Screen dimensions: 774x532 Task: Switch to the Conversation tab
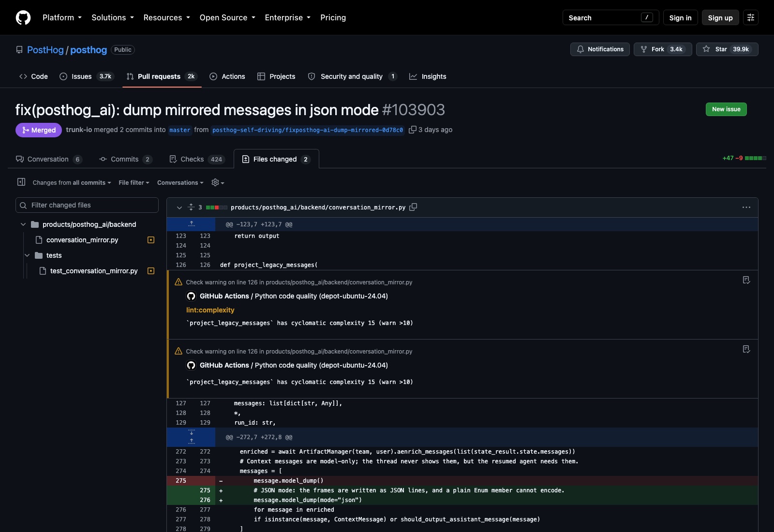[x=49, y=159]
